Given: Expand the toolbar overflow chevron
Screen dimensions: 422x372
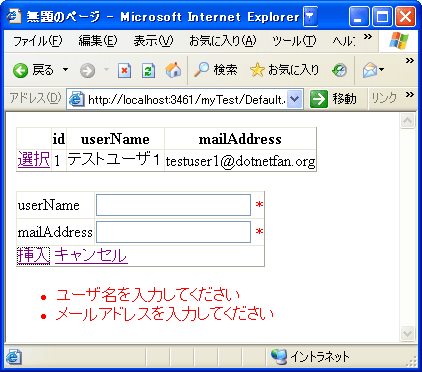Looking at the screenshot, I should pyautogui.click(x=410, y=60).
